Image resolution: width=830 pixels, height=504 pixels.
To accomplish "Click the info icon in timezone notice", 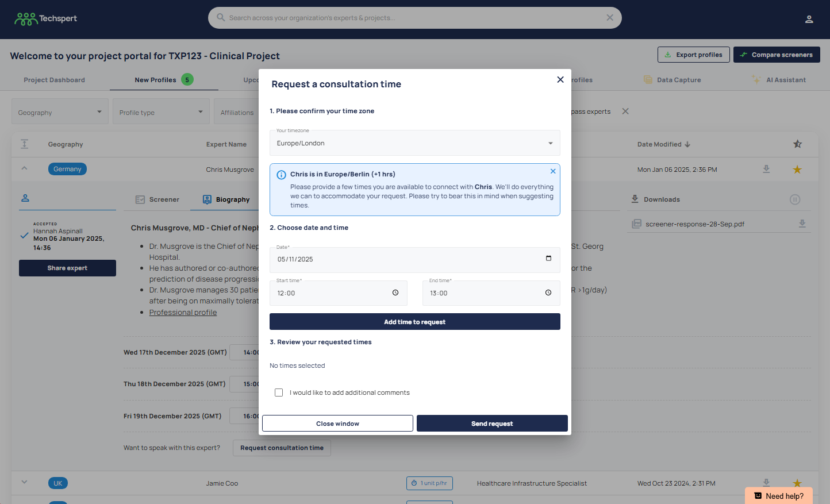I will click(282, 175).
